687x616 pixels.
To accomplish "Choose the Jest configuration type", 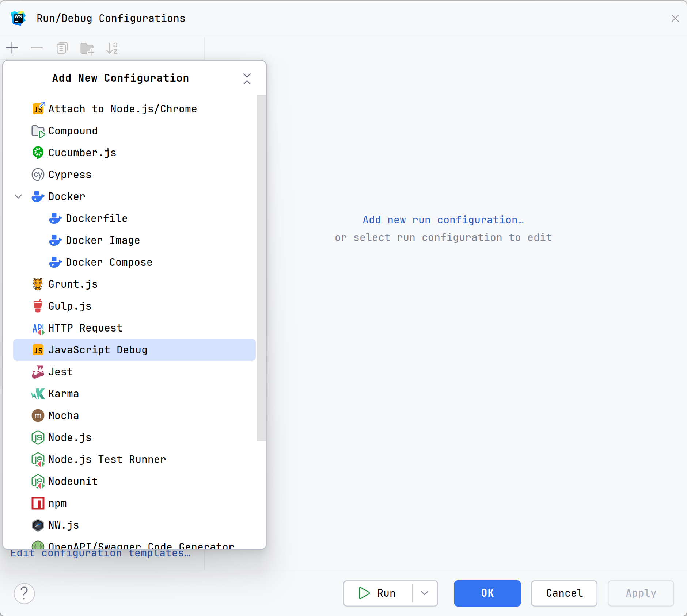I will pyautogui.click(x=61, y=372).
